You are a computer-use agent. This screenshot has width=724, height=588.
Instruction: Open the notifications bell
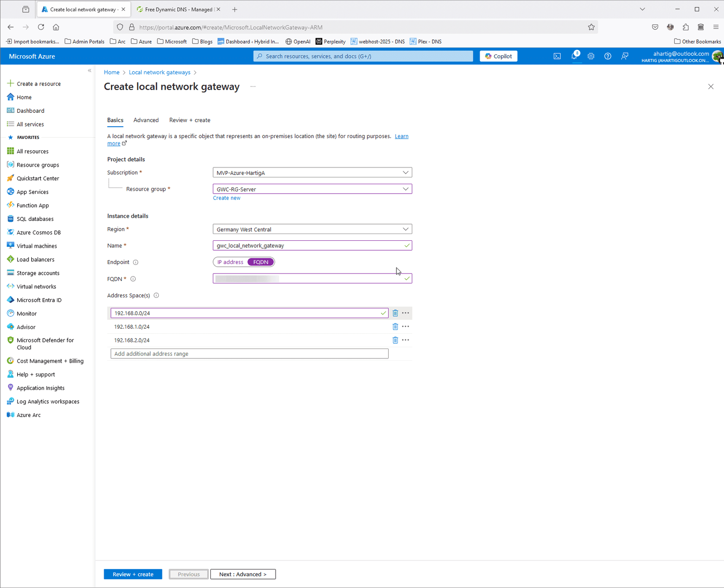click(574, 56)
